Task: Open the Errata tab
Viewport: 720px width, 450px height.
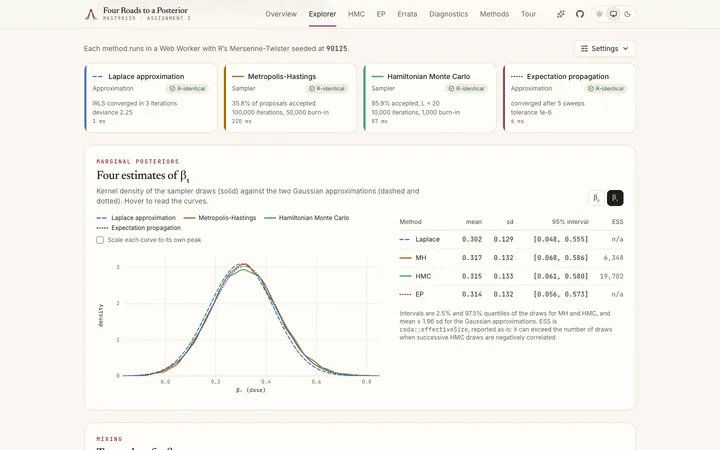Action: (x=407, y=14)
